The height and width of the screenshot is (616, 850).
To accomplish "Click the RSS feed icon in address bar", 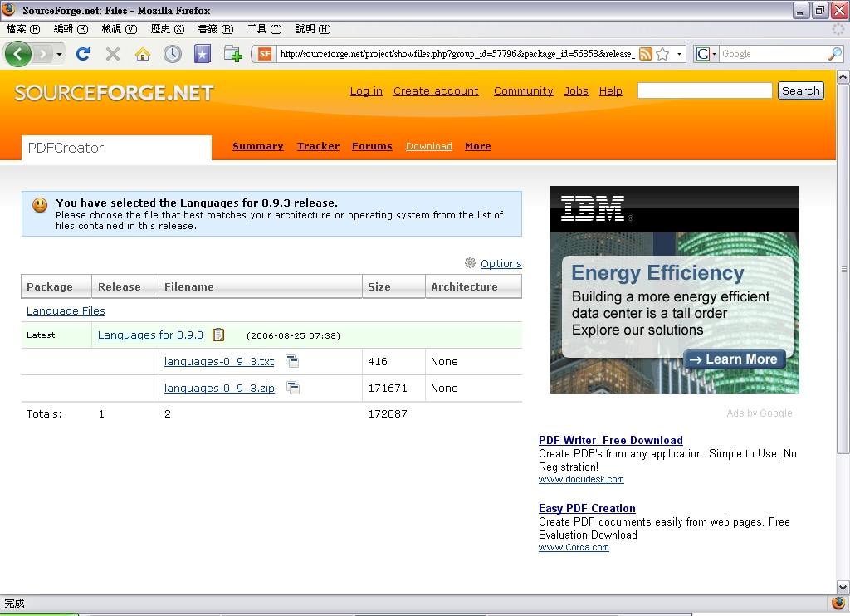I will (646, 54).
